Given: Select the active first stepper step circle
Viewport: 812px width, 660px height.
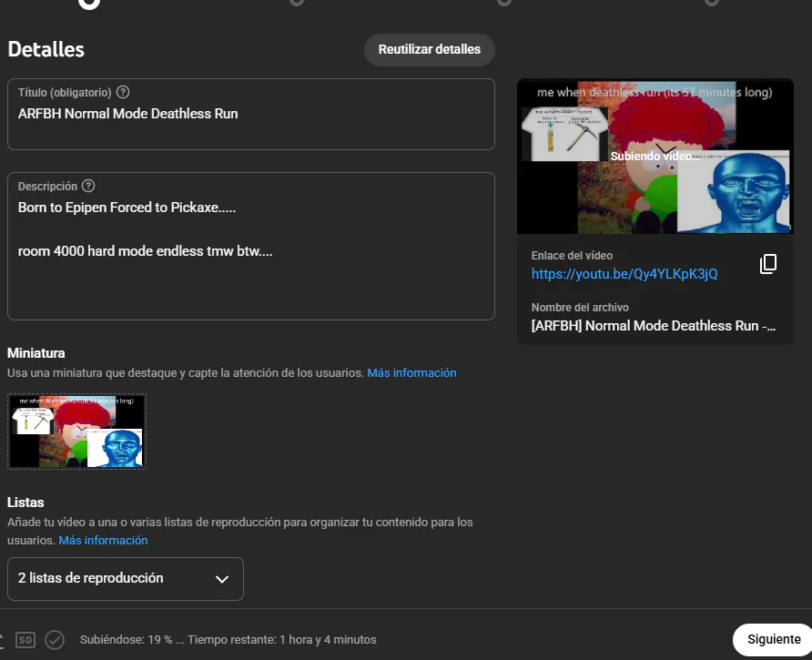Looking at the screenshot, I should (x=89, y=3).
